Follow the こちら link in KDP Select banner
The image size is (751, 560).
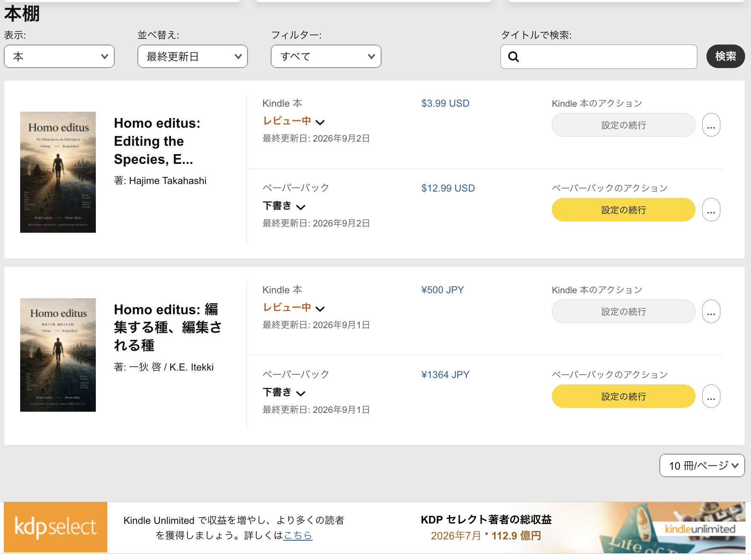(x=298, y=535)
